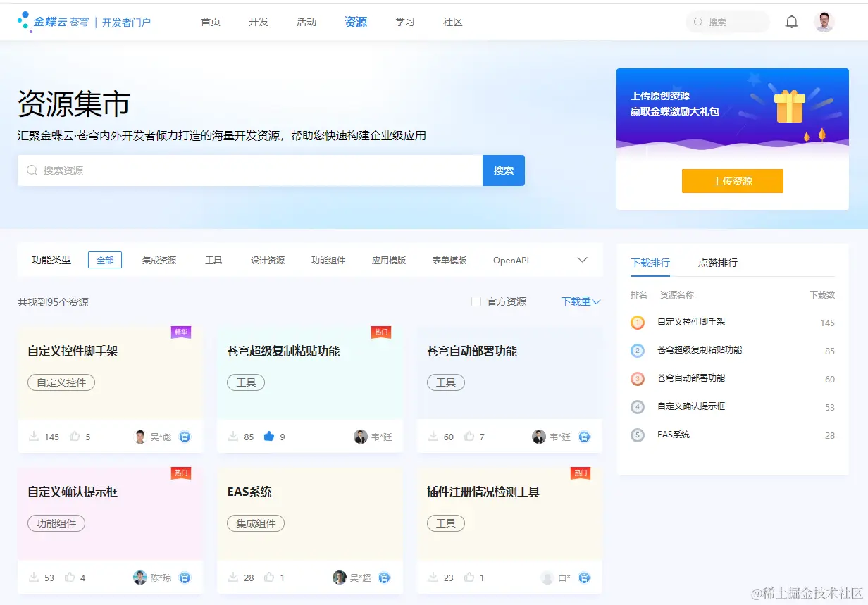Select the 工具 category tab

[213, 260]
